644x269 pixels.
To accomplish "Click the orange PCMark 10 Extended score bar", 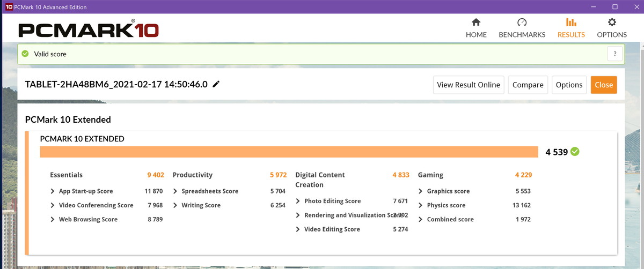I will [289, 152].
